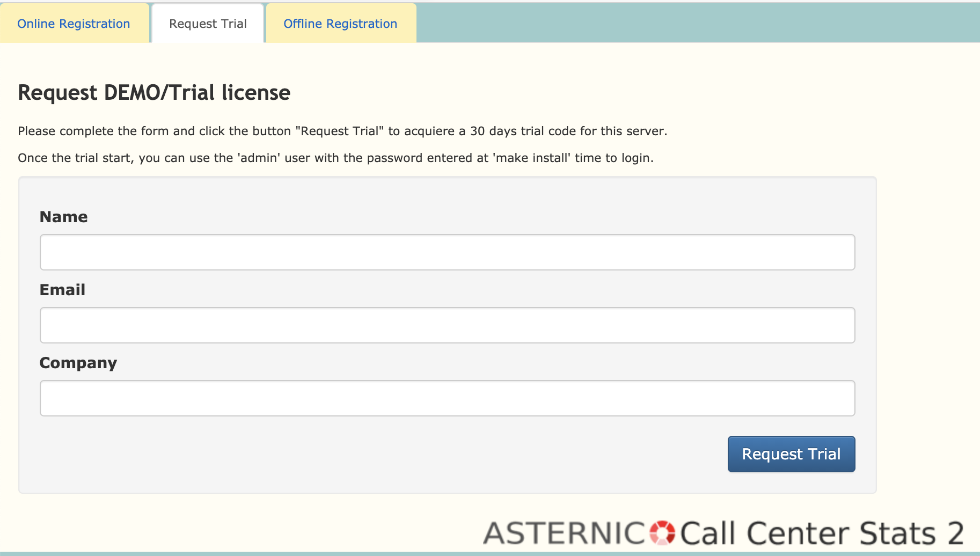980x556 pixels.
Task: Click the 'Email' field label
Action: (62, 290)
